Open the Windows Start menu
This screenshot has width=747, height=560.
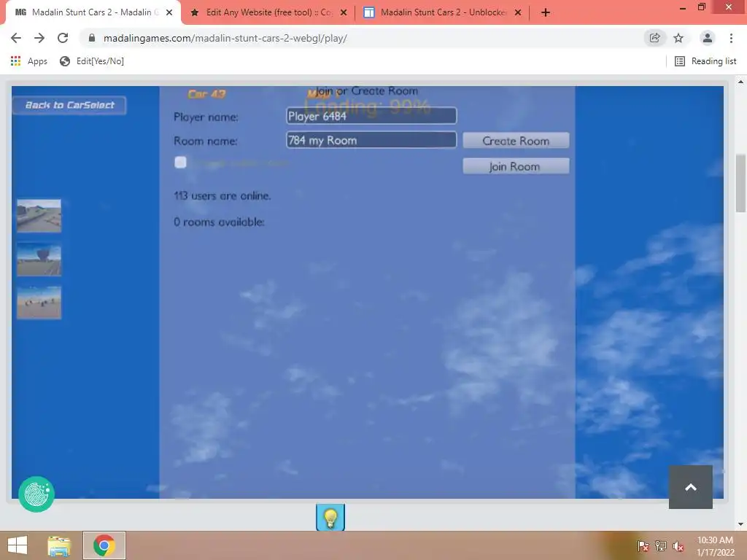pyautogui.click(x=18, y=545)
